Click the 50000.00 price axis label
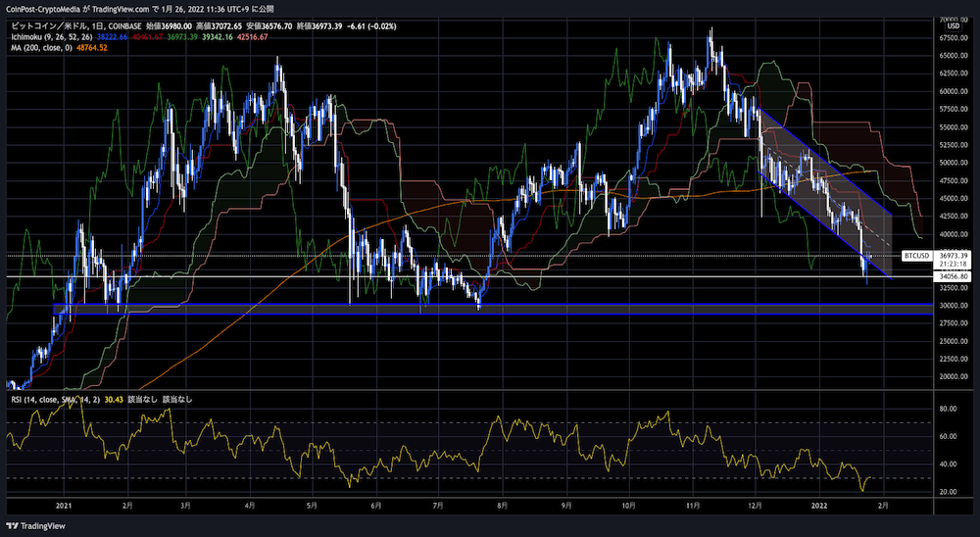Image resolution: width=980 pixels, height=537 pixels. pyautogui.click(x=955, y=163)
